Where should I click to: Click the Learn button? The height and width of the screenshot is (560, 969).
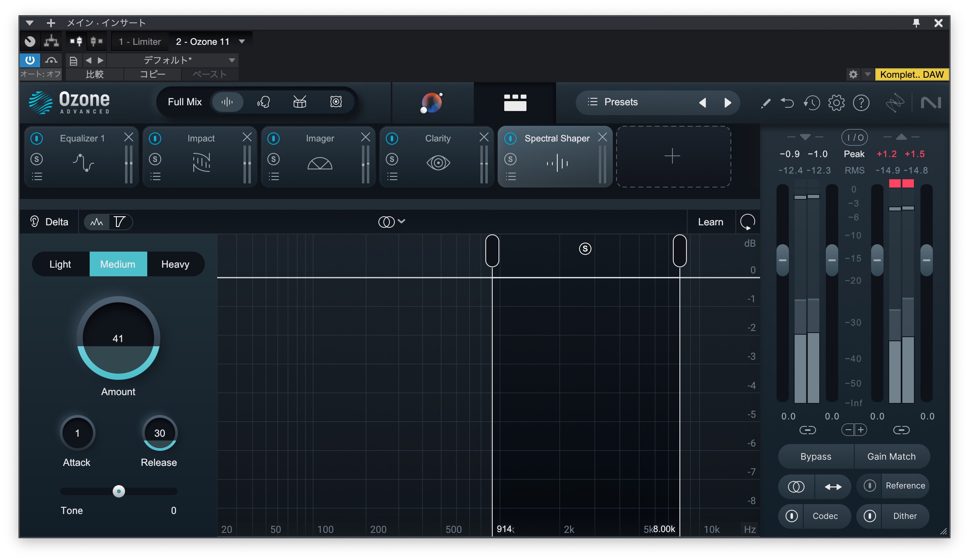pos(710,222)
